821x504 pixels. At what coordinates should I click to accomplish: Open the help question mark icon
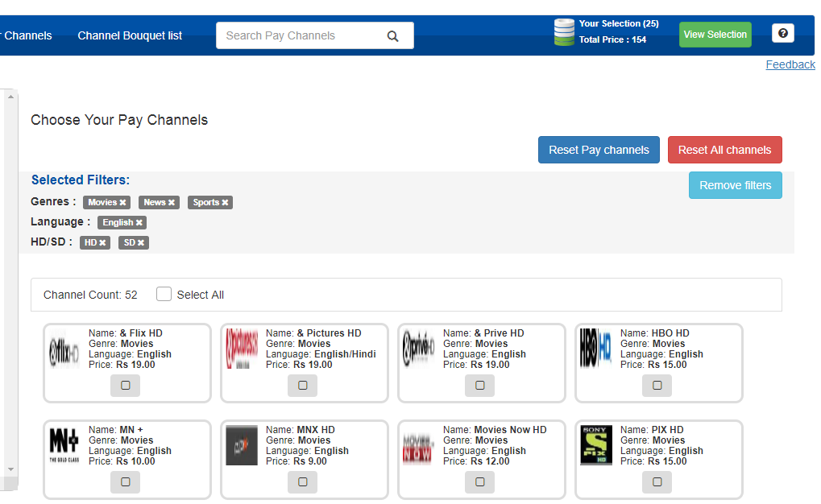pos(782,34)
